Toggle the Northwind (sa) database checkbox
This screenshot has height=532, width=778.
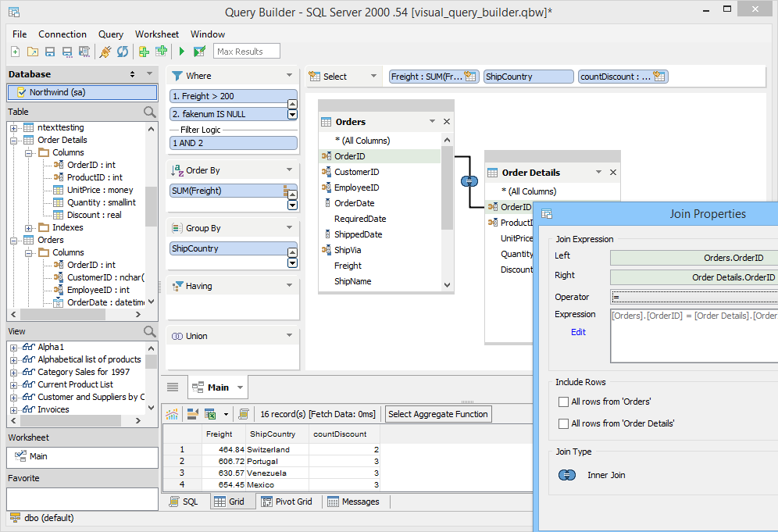[x=22, y=92]
